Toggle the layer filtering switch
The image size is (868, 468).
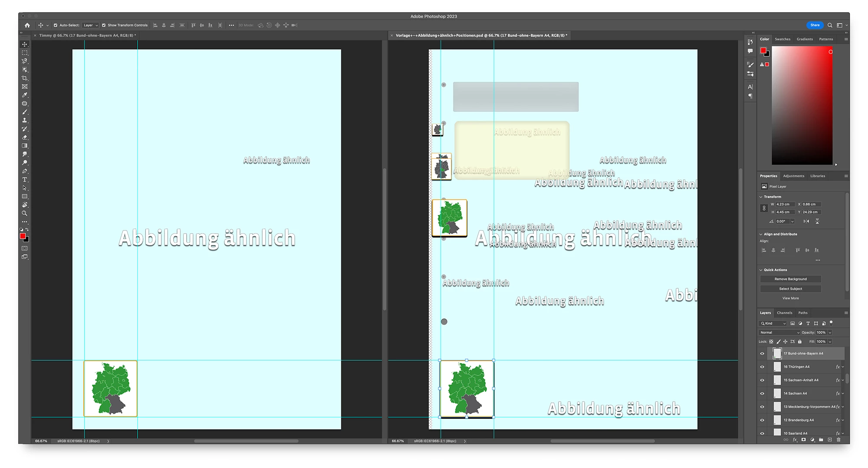831,323
